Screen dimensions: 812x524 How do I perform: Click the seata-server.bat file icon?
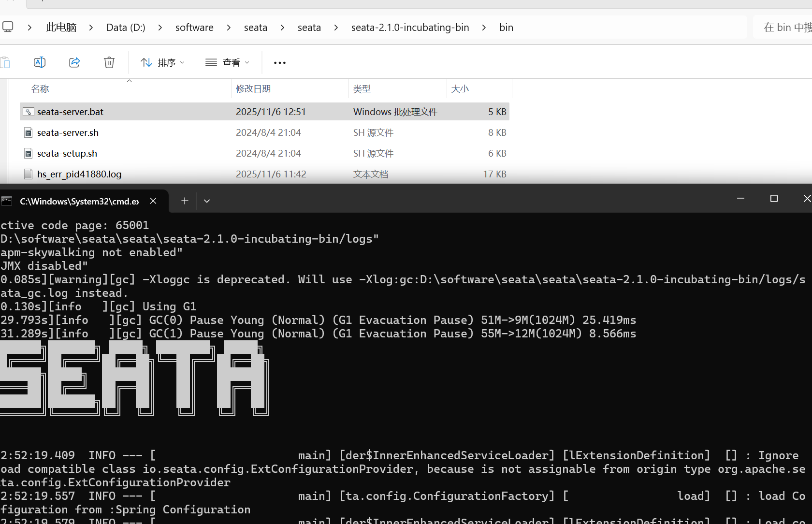point(29,112)
